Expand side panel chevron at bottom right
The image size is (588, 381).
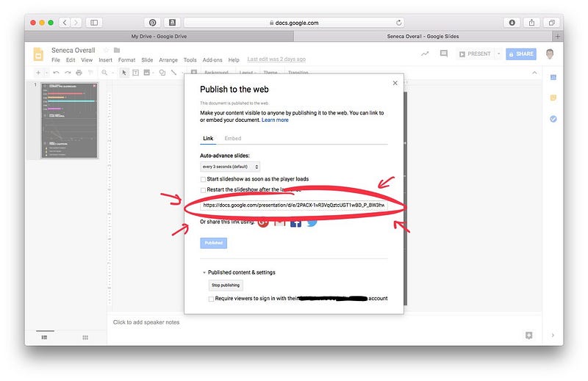point(553,335)
